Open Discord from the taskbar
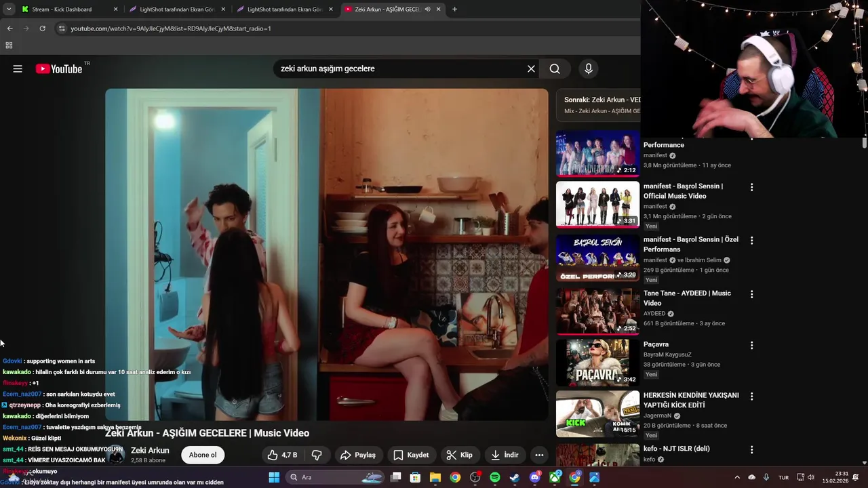Screen dimensions: 868x488 tap(535, 477)
